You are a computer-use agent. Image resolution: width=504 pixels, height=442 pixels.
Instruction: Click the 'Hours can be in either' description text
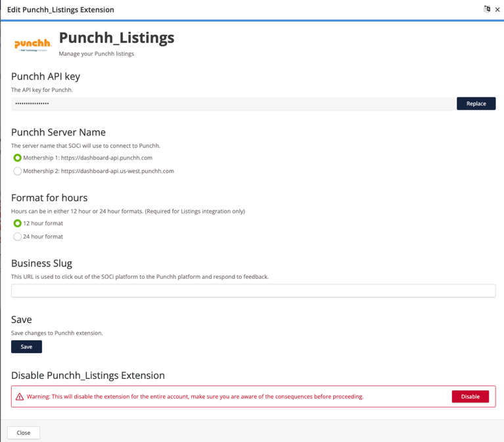(128, 211)
